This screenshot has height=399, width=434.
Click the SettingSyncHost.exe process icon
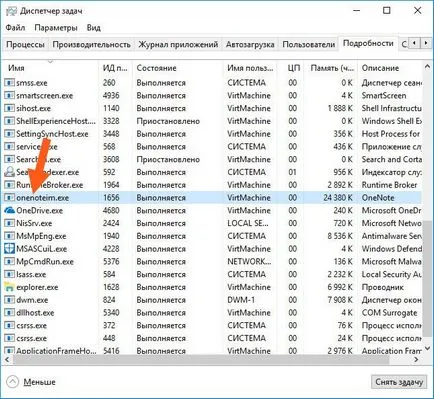(x=9, y=134)
